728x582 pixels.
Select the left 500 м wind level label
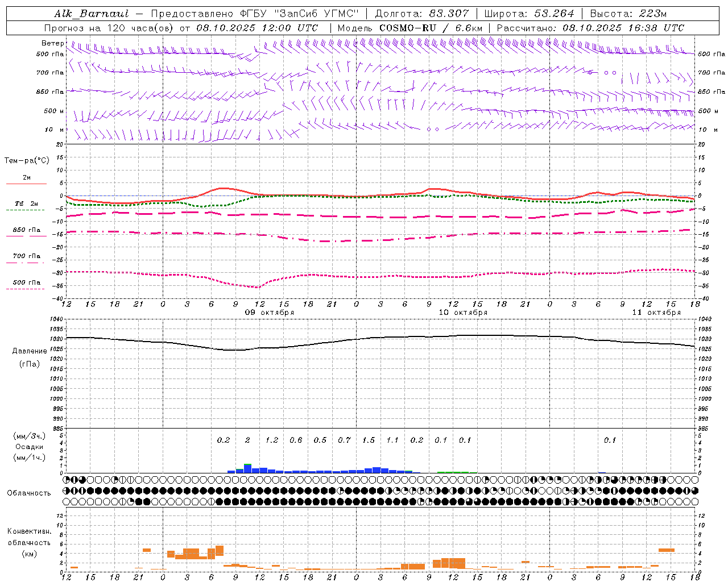tap(54, 111)
